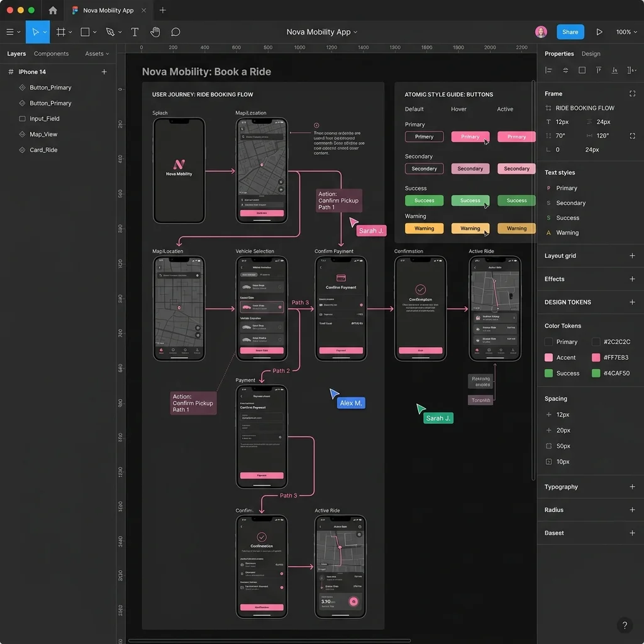
Task: Open the Nova Mobility App title dropdown
Action: click(321, 31)
